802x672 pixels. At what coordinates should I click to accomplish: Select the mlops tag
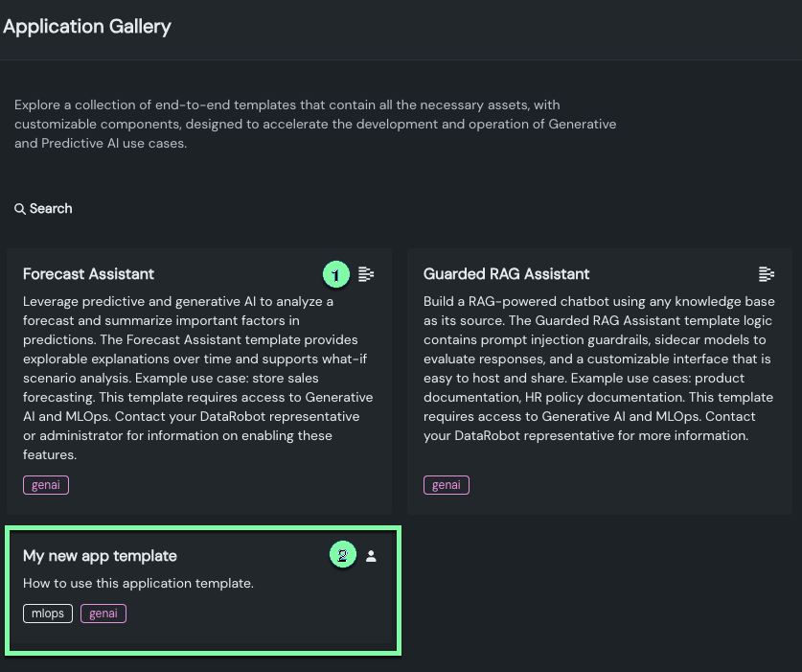48,614
